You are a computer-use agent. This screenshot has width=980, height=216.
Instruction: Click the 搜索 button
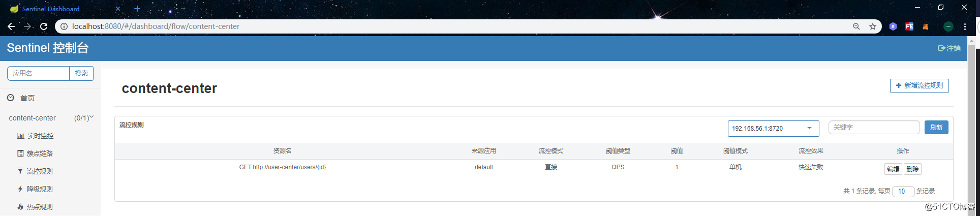point(81,73)
